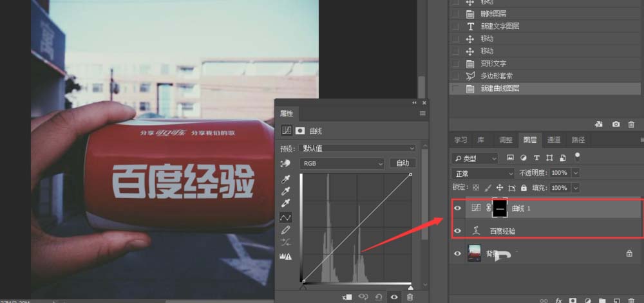Click the curves adjustment icon in Properties
The width and height of the screenshot is (644, 303).
tap(287, 131)
